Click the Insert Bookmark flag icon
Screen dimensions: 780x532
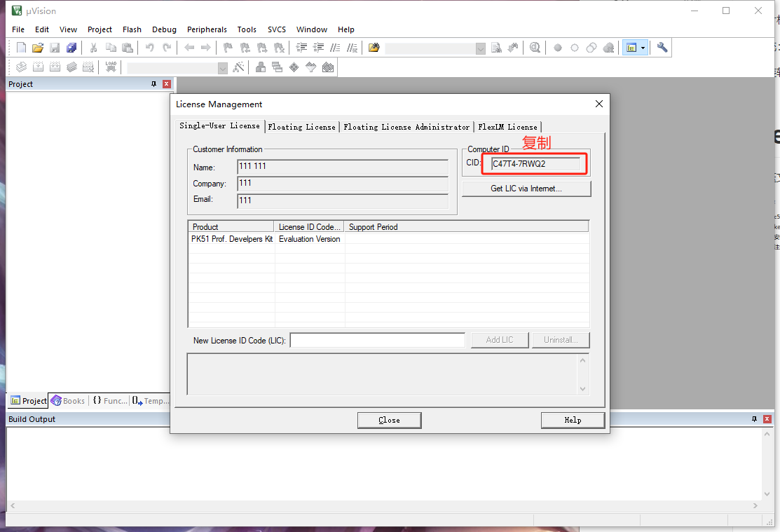coord(228,48)
